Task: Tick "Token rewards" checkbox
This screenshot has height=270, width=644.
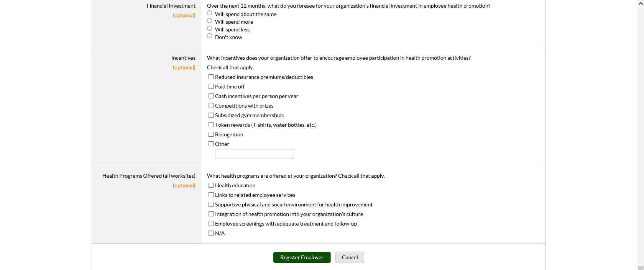Action: tap(211, 125)
